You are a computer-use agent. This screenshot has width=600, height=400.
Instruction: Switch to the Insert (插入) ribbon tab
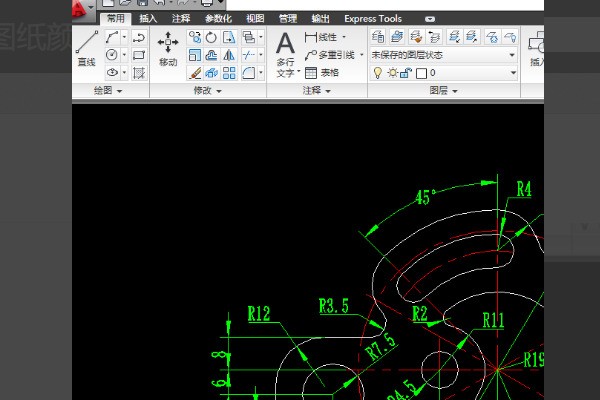[x=148, y=18]
